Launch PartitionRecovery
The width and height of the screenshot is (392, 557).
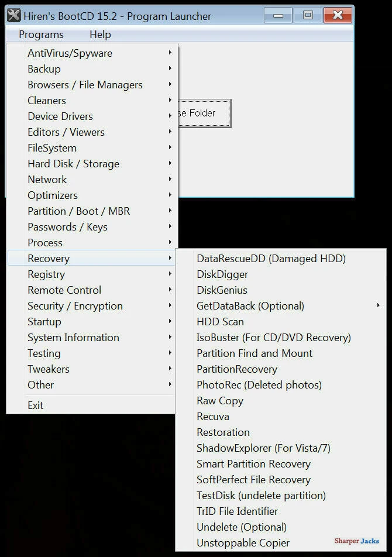(x=280, y=369)
